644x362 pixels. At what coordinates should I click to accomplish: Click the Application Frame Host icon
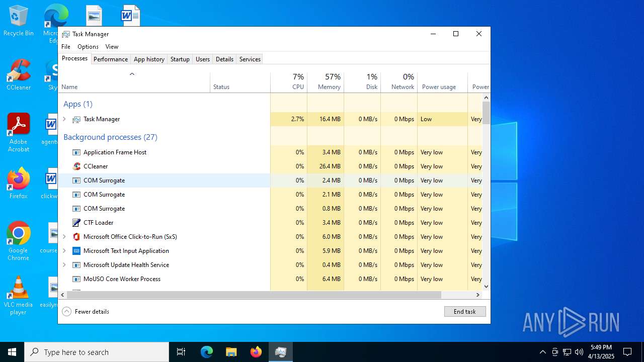coord(76,152)
